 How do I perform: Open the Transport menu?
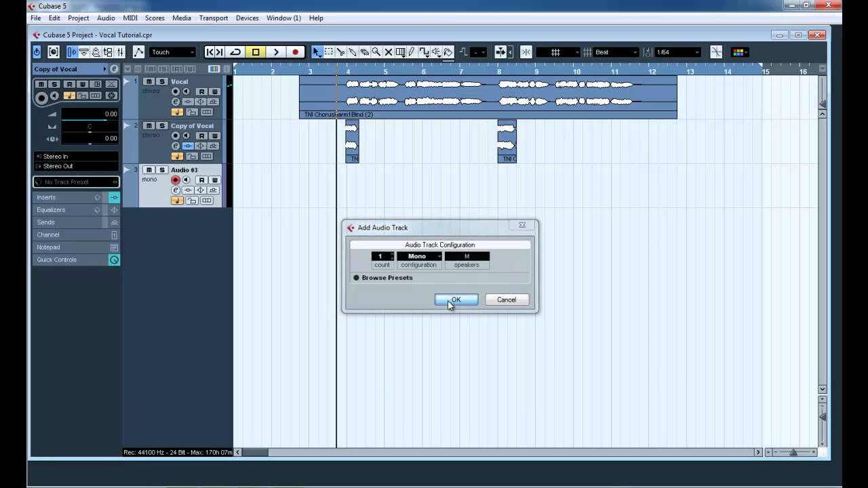tap(214, 18)
